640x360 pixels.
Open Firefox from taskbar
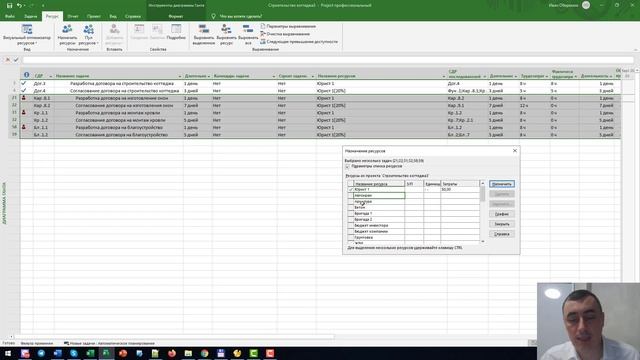click(x=172, y=353)
